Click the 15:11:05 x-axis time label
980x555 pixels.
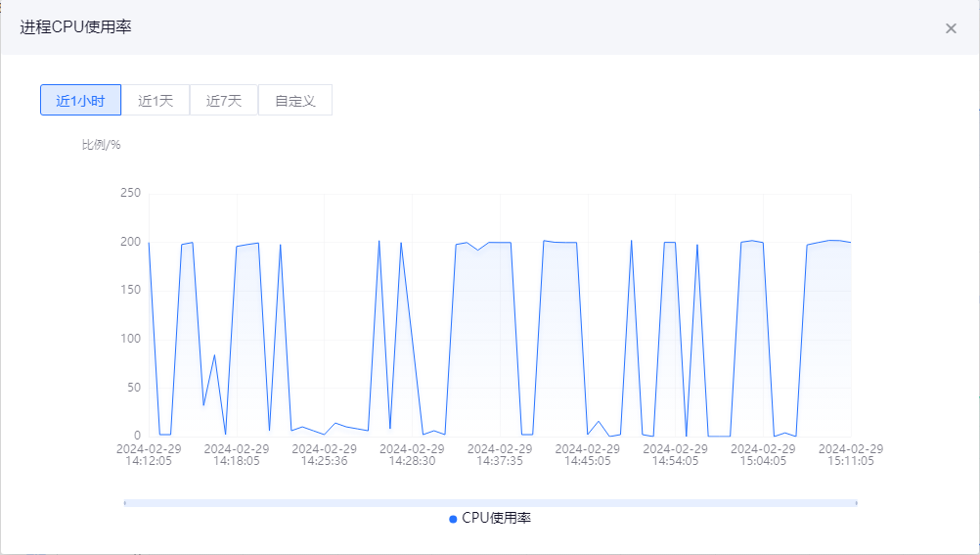click(x=850, y=461)
